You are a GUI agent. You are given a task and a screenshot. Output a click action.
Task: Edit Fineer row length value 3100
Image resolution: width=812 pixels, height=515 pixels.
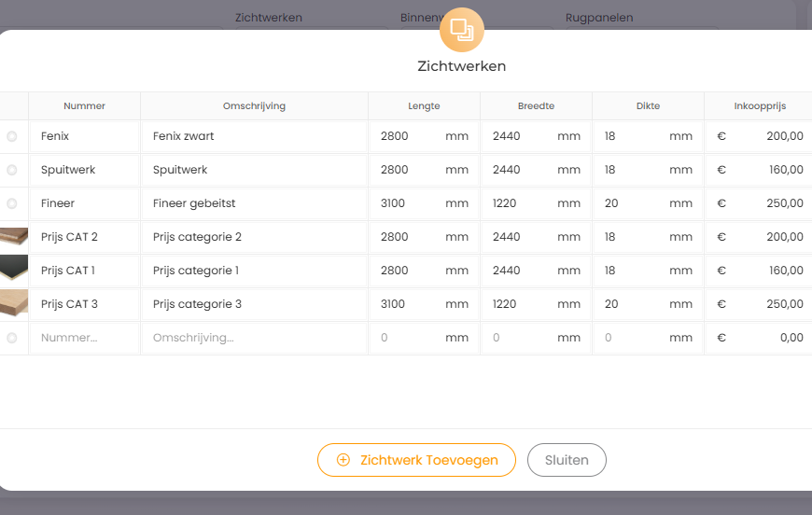(406, 203)
